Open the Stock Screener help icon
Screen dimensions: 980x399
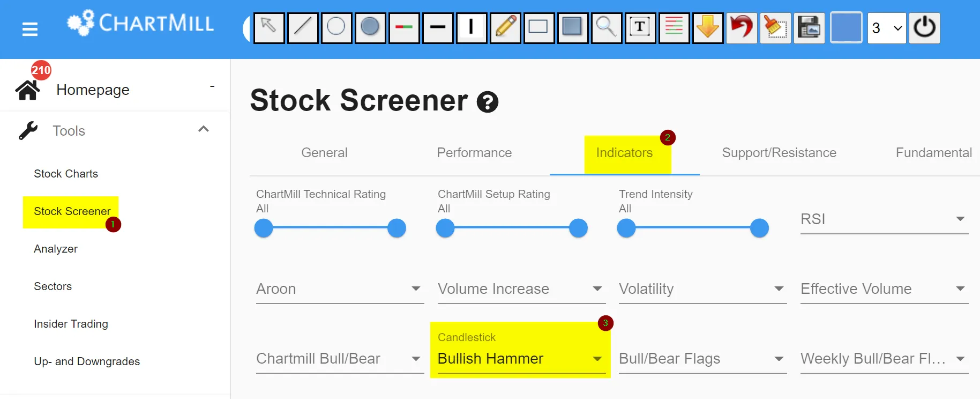coord(488,102)
